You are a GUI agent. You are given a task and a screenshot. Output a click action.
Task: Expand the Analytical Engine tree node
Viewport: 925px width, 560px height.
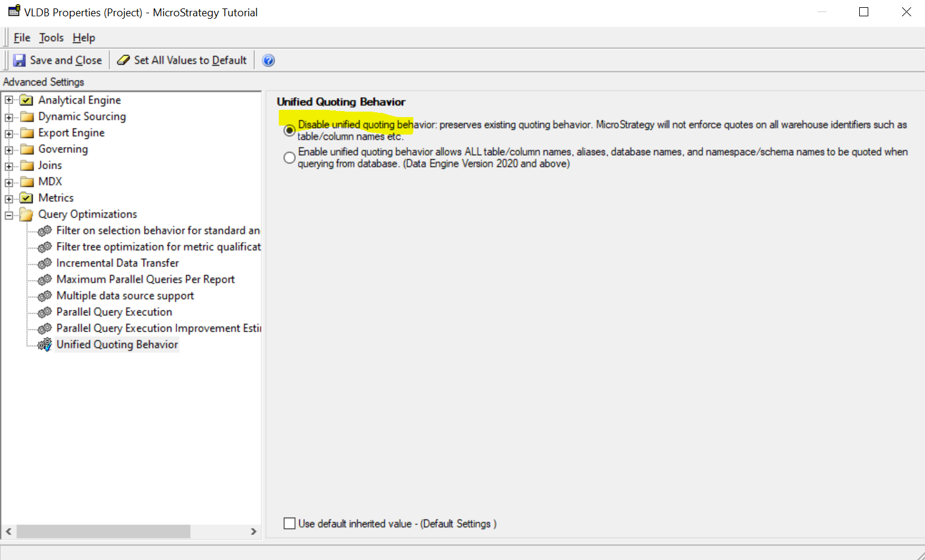pos(8,100)
